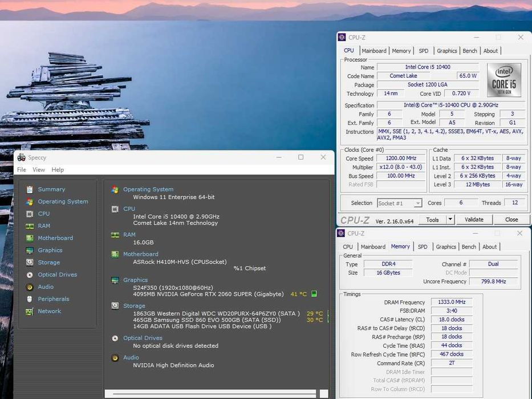
Task: Click the drive icon beside Storage heading
Action: coord(115,306)
